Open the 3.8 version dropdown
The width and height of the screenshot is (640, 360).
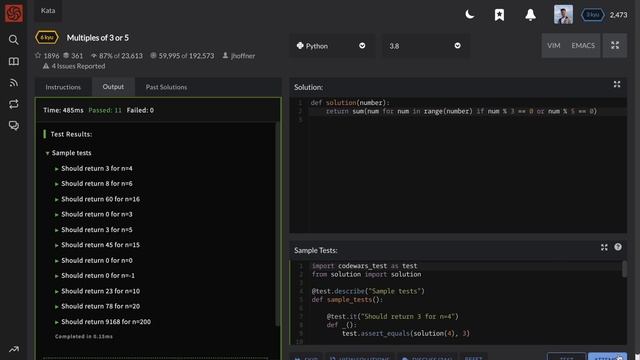pos(425,46)
